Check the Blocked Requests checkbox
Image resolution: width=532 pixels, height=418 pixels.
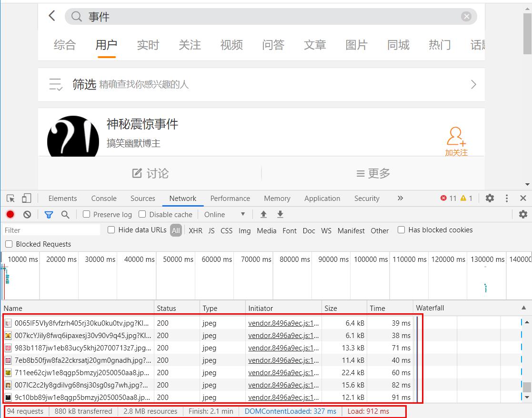(9, 244)
